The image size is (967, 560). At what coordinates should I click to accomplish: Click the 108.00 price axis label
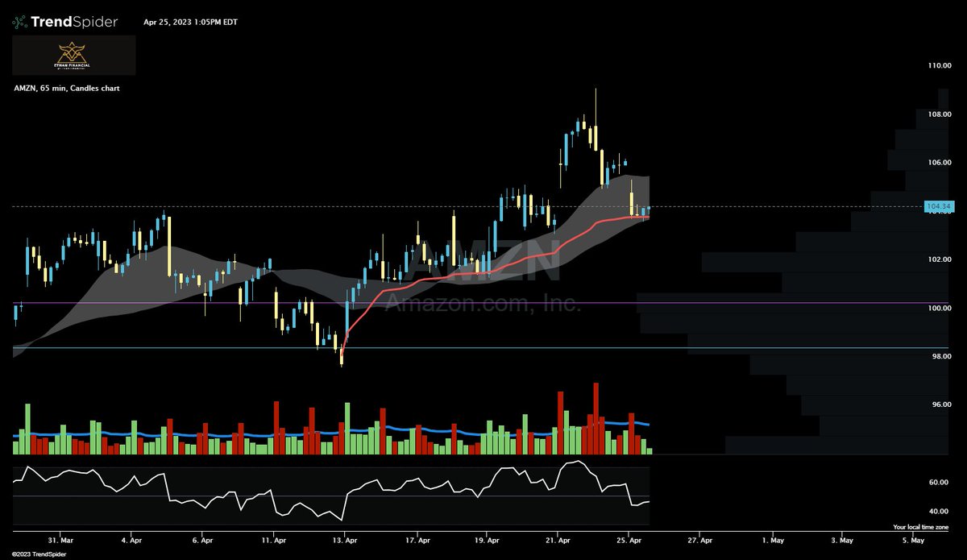(x=939, y=114)
